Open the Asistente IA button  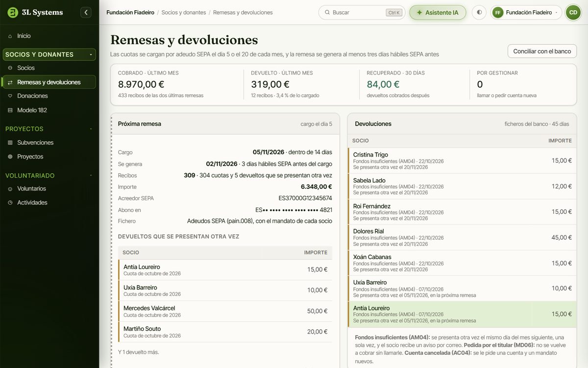click(438, 12)
